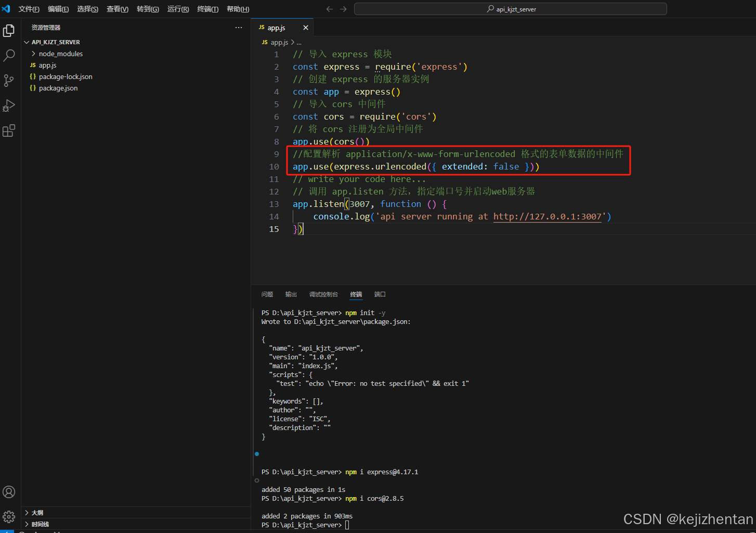This screenshot has width=756, height=533.
Task: Click express.urlencoded text on line 10
Action: (380, 166)
